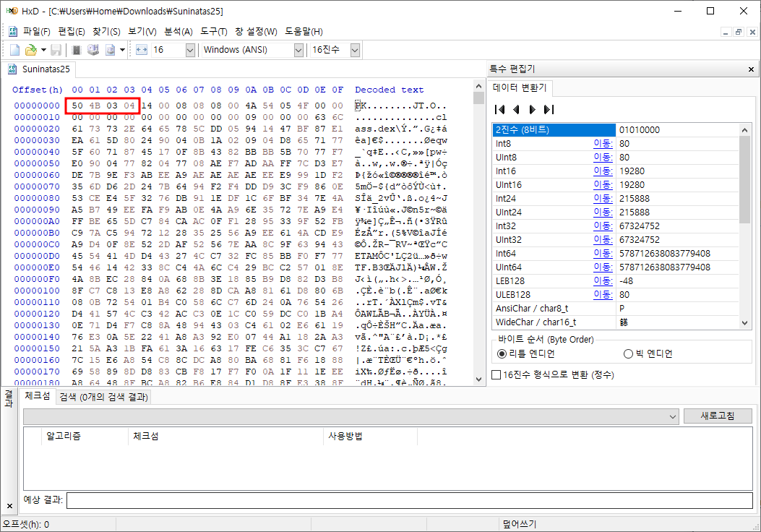Screen dimensions: 761x532
Task: Click the 덮어쓰기 status bar mode
Action: 520,524
